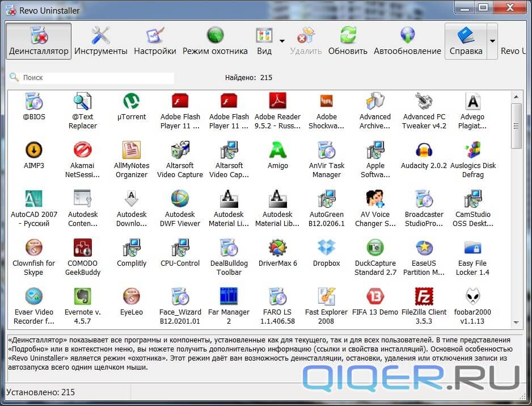Select the µTorrent icon
Viewport: 532px width, 406px height.
click(132, 101)
